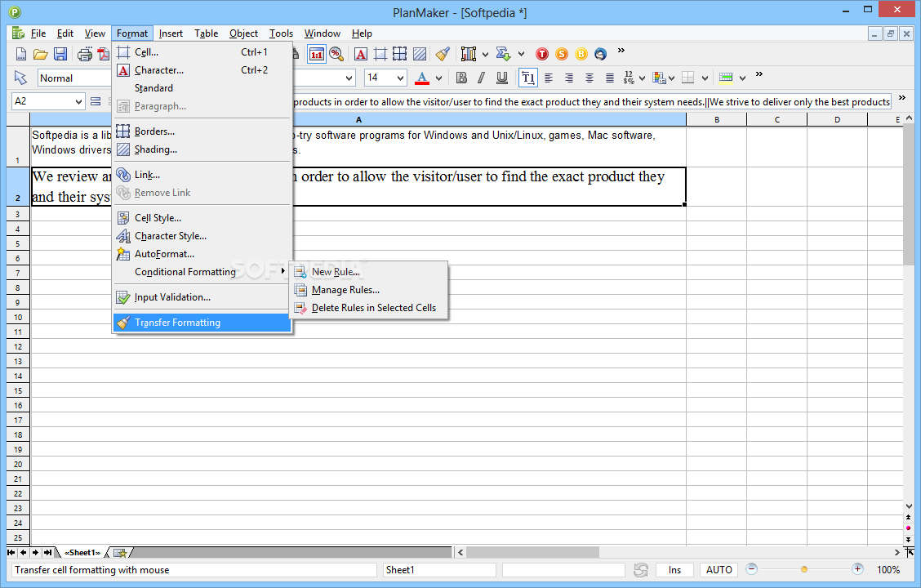Select the Sheet1 tab
The image size is (921, 588).
coord(82,553)
